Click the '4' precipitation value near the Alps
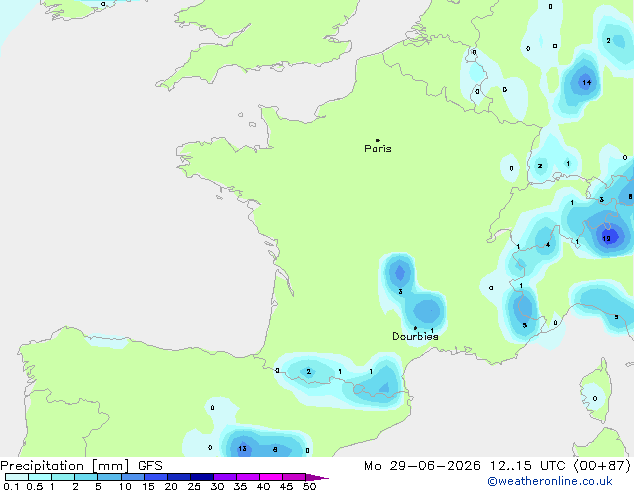The width and height of the screenshot is (634, 490). point(548,245)
